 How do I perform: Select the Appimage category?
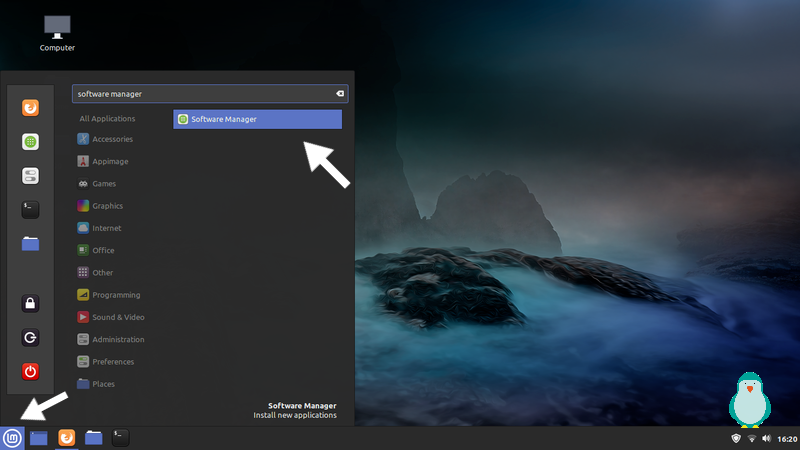click(103, 161)
